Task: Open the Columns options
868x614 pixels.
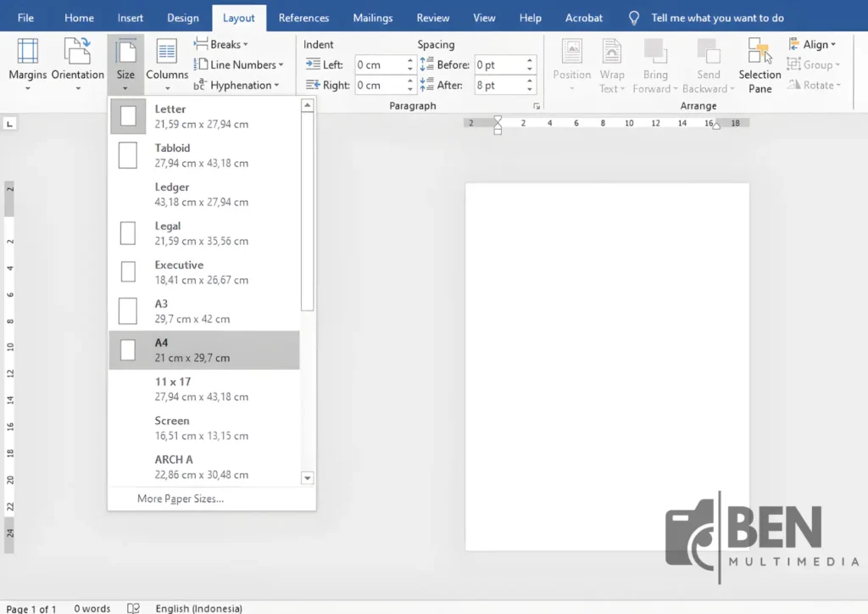Action: point(166,64)
